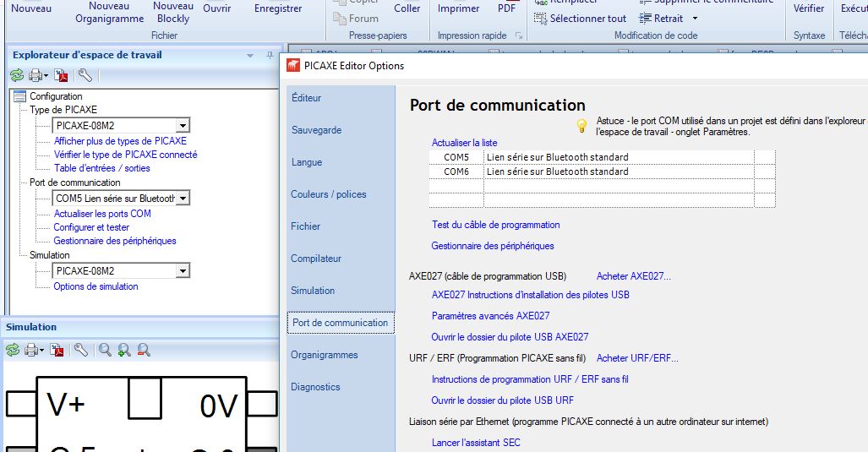Click Actualiser les ports COM link
The image size is (868, 452).
pos(102,214)
